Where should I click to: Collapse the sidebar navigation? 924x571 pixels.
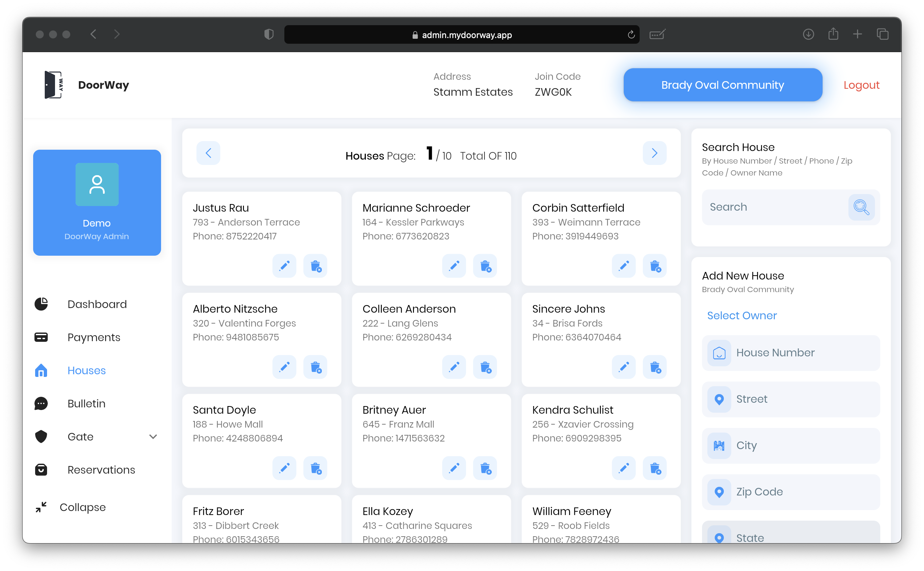(x=41, y=507)
